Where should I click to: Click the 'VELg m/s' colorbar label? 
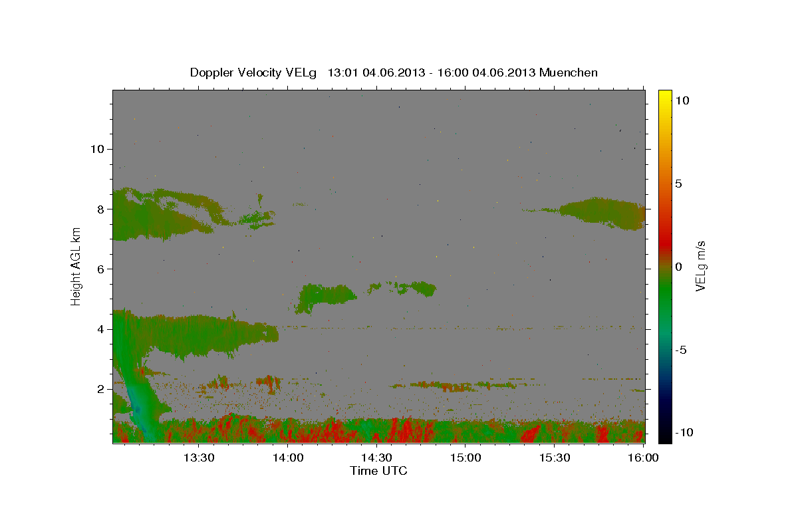(700, 266)
